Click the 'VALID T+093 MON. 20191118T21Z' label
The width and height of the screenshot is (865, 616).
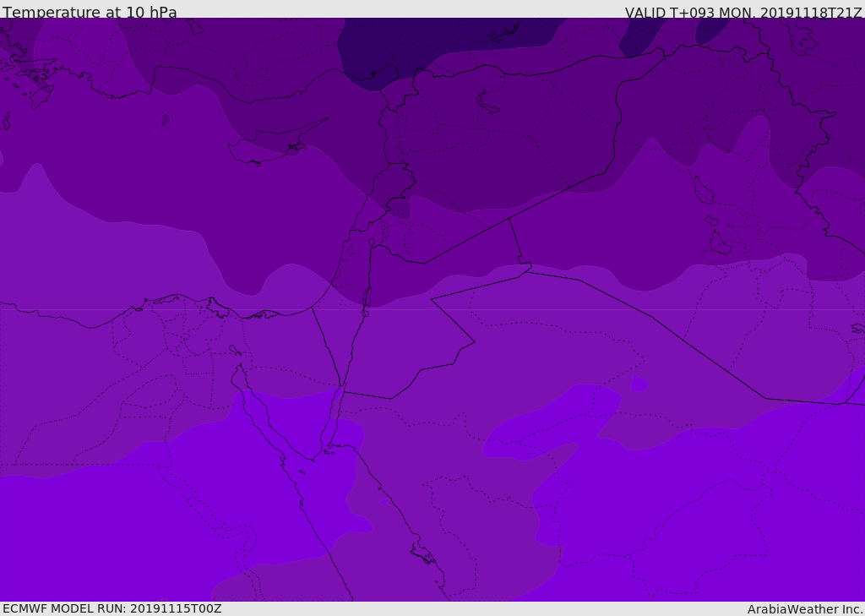(x=743, y=13)
